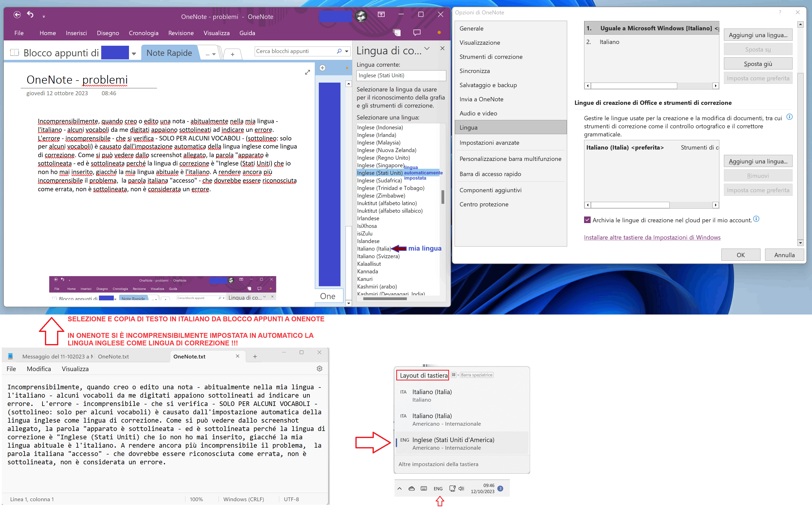Click the language list vertical scrollbar thumb in the Lingua pane
Image resolution: width=812 pixels, height=507 pixels.
(x=442, y=197)
